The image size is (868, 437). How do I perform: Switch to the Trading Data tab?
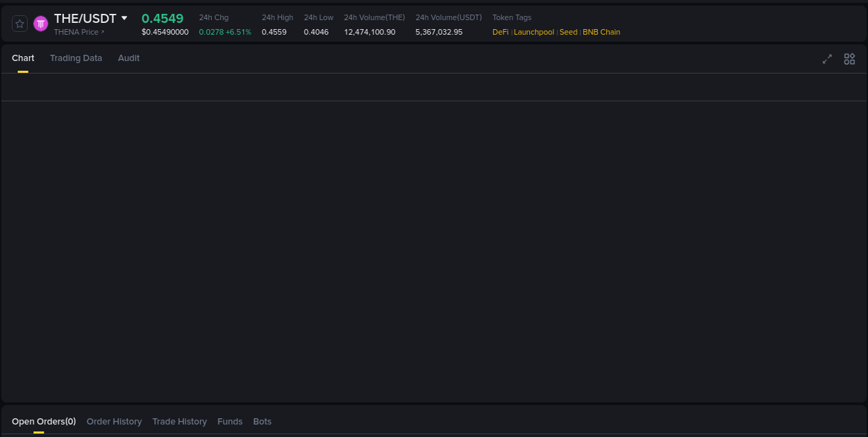click(x=76, y=58)
